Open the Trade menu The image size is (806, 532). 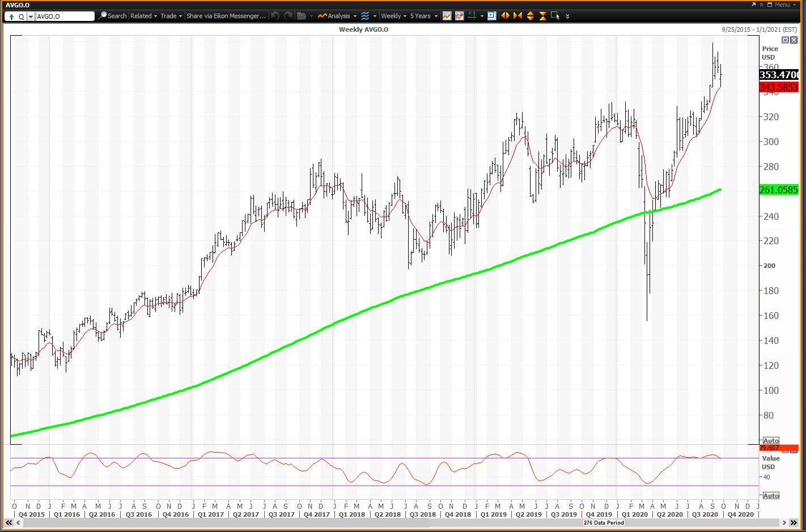(x=168, y=16)
